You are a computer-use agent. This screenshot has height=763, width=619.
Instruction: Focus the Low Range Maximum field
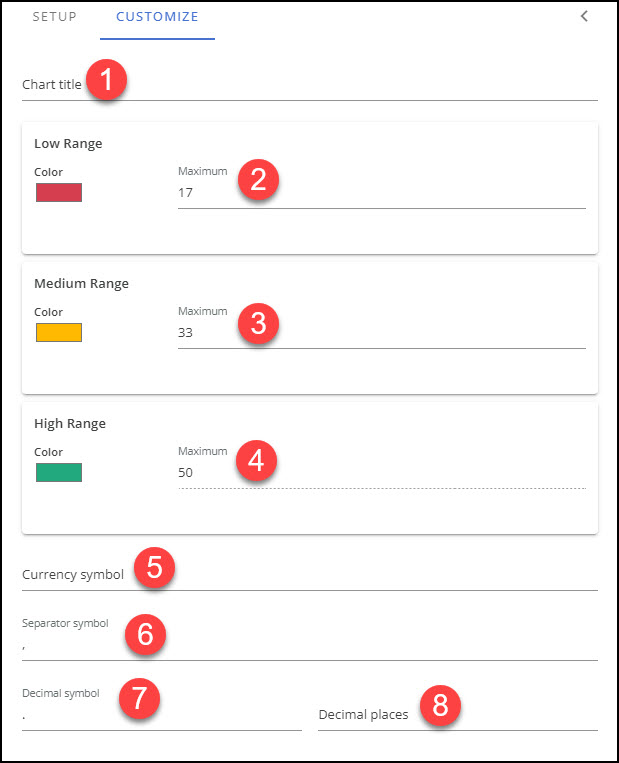380,193
